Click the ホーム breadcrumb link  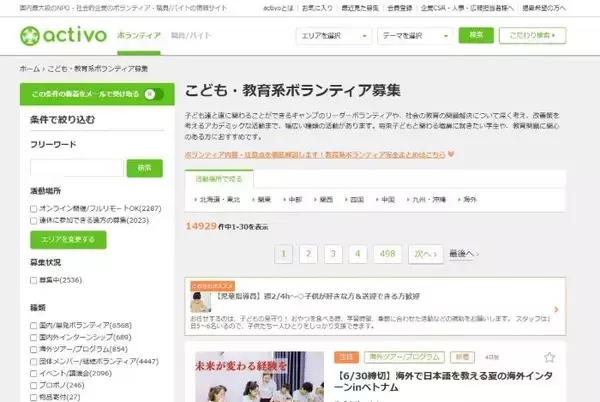(x=29, y=69)
